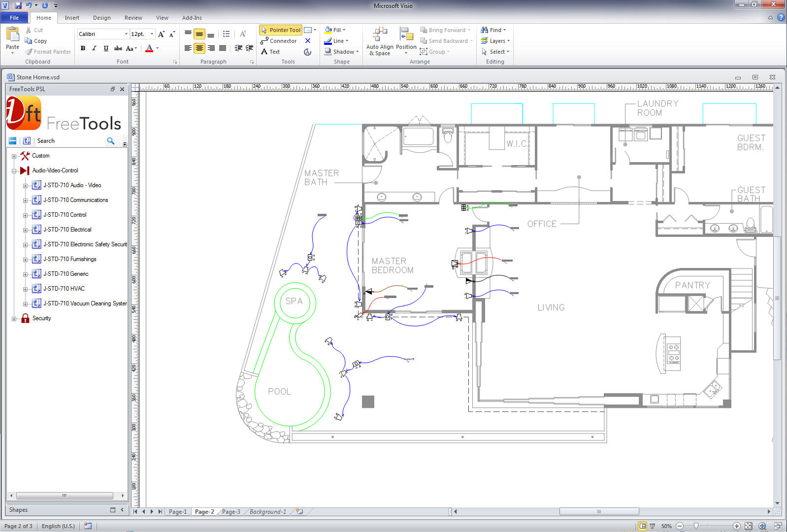Image resolution: width=787 pixels, height=532 pixels.
Task: Open Auto Align & Space
Action: (x=380, y=41)
